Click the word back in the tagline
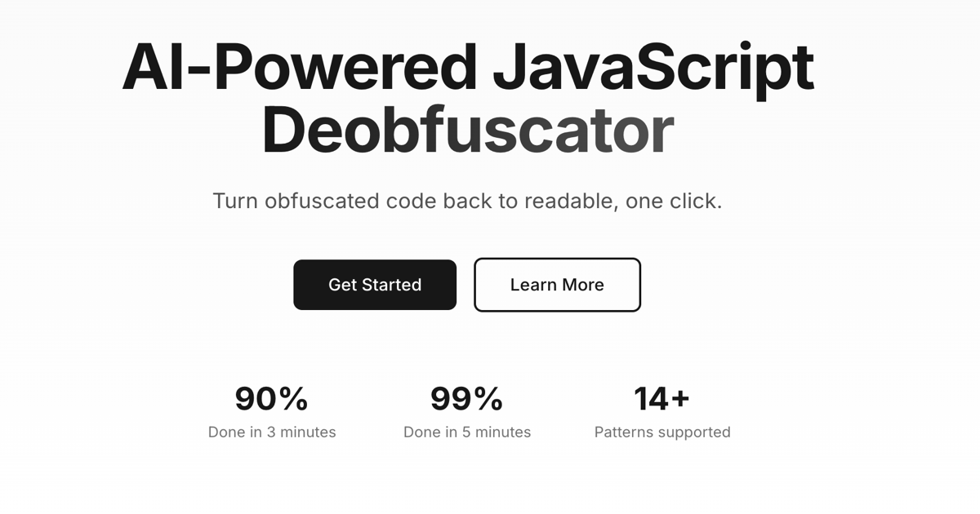 pyautogui.click(x=469, y=201)
